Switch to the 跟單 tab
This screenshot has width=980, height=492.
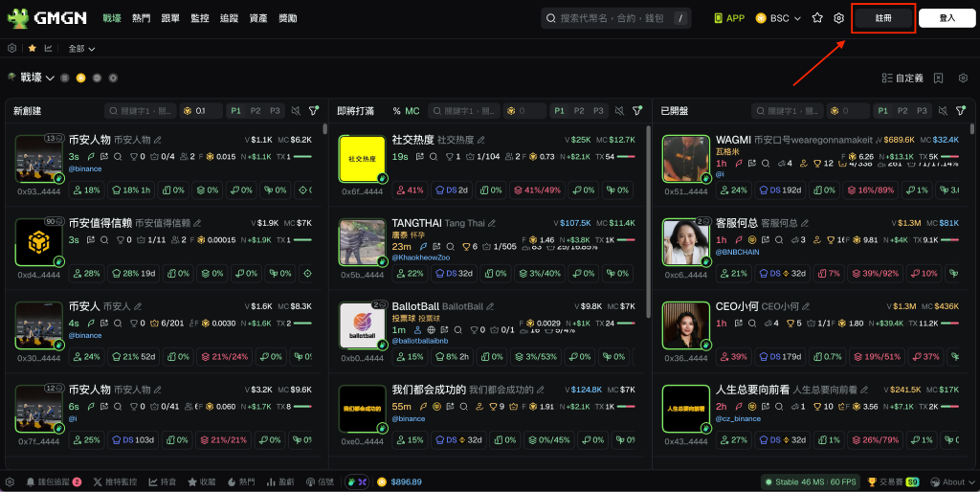[x=170, y=18]
